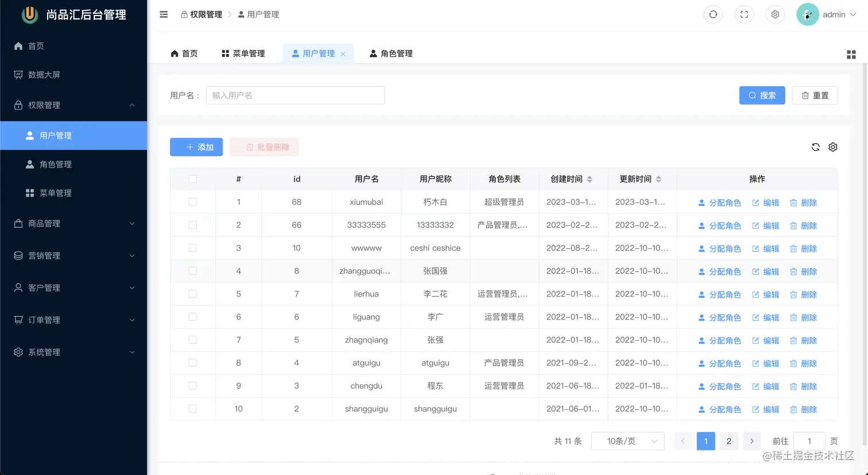Expand the 订单管理 sidebar menu
The image size is (868, 475).
coord(73,320)
